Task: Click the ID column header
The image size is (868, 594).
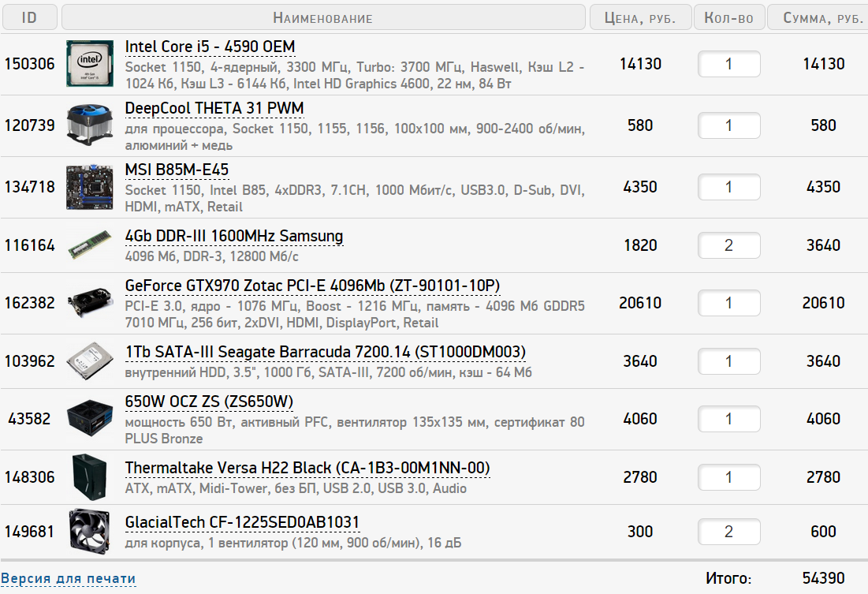Action: (29, 17)
